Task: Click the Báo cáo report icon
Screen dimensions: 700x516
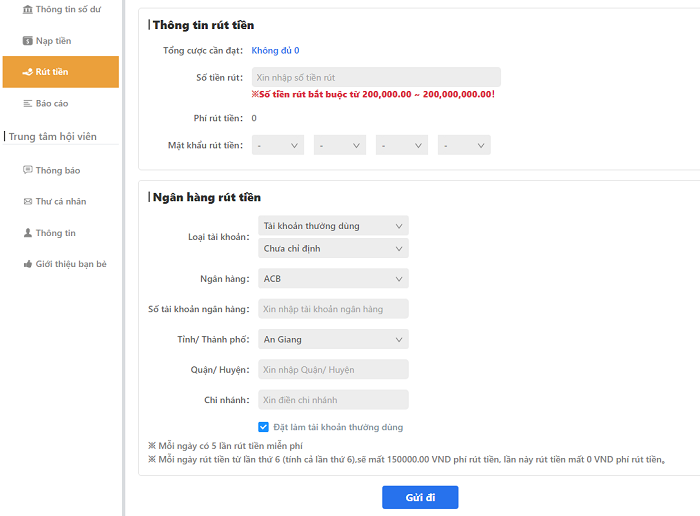Action: point(28,103)
